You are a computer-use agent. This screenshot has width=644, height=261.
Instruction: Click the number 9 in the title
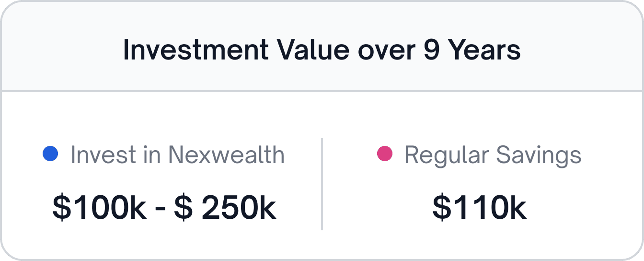point(432,50)
